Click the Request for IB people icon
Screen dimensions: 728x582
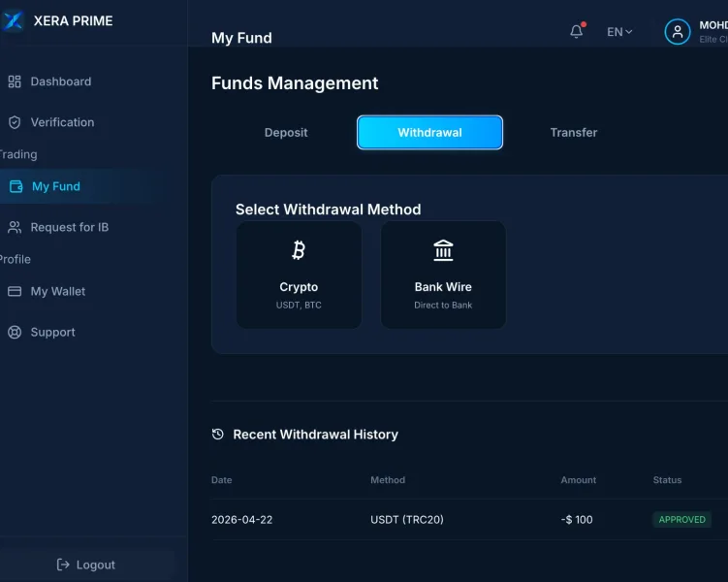15,227
